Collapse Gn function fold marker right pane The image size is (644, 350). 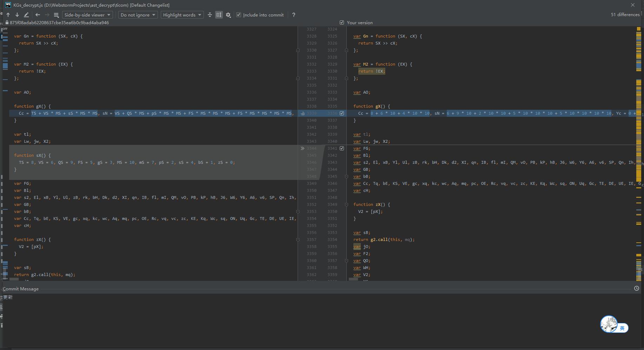pyautogui.click(x=346, y=50)
